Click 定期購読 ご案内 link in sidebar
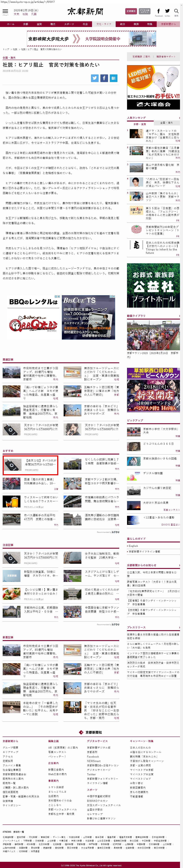This screenshot has width=183, height=868. (x=141, y=57)
